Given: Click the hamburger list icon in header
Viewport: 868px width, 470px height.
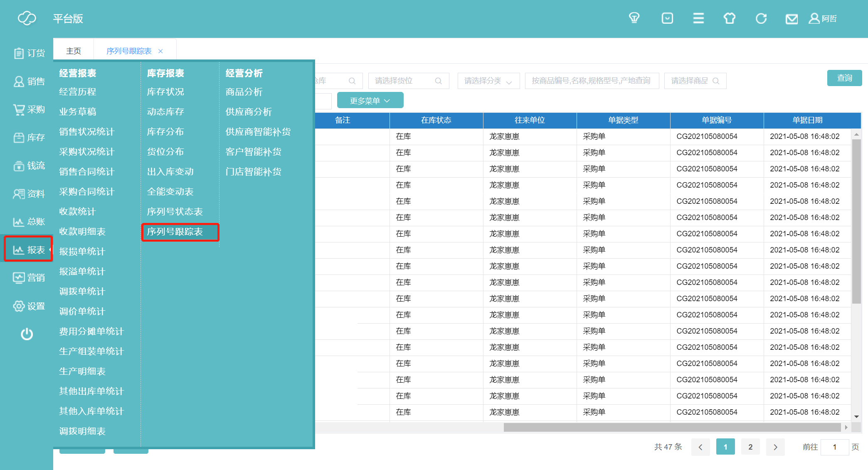Looking at the screenshot, I should pyautogui.click(x=698, y=18).
